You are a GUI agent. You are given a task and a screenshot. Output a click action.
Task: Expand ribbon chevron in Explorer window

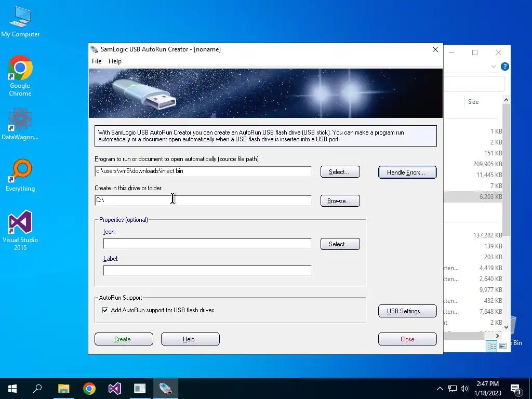(x=494, y=66)
